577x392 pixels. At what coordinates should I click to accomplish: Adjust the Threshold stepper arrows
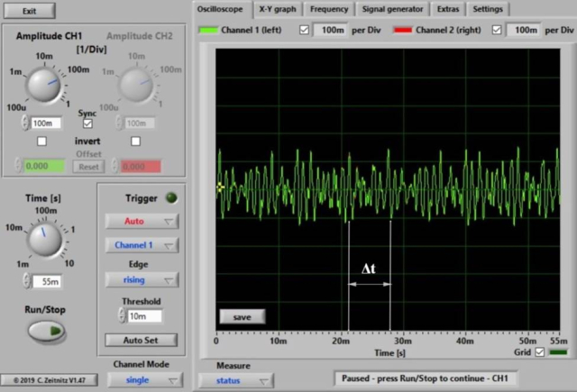(120, 316)
